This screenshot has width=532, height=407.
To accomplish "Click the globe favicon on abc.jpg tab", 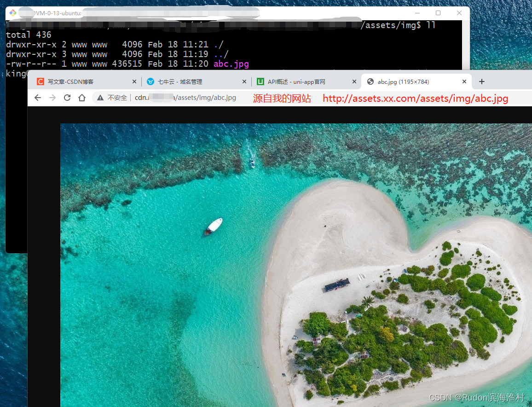I will tap(370, 81).
